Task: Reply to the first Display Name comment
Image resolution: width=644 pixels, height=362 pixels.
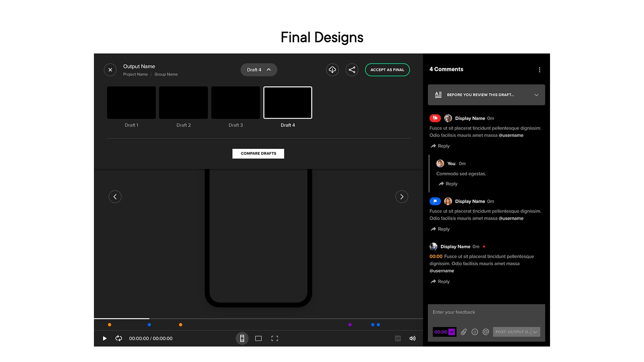Action: pyautogui.click(x=440, y=146)
